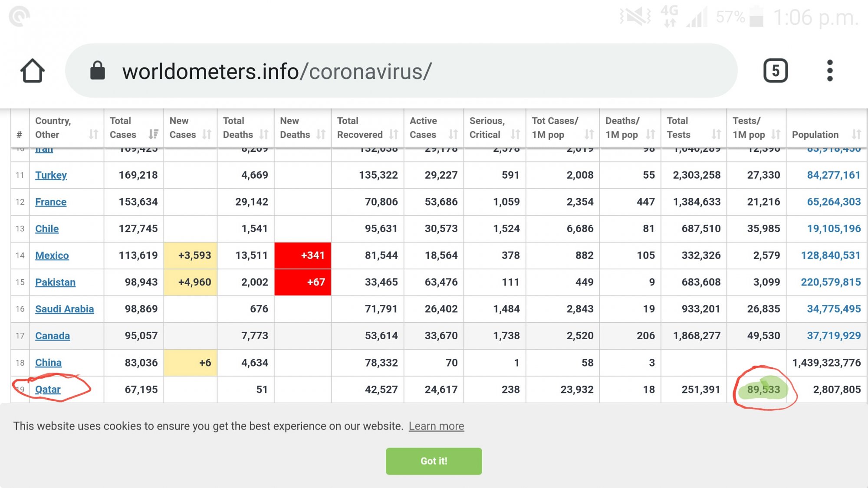The image size is (868, 488).
Task: Sort table by Tot Cases/1M pop column
Action: point(563,128)
